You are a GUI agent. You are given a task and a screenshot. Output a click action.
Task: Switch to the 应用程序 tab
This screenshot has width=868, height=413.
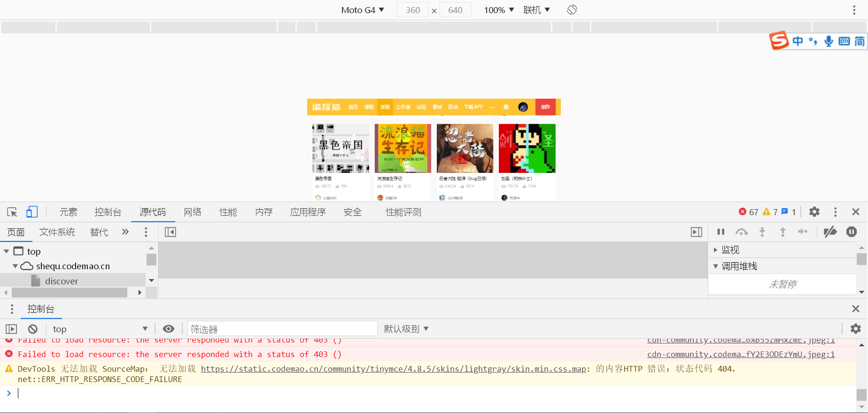click(308, 212)
